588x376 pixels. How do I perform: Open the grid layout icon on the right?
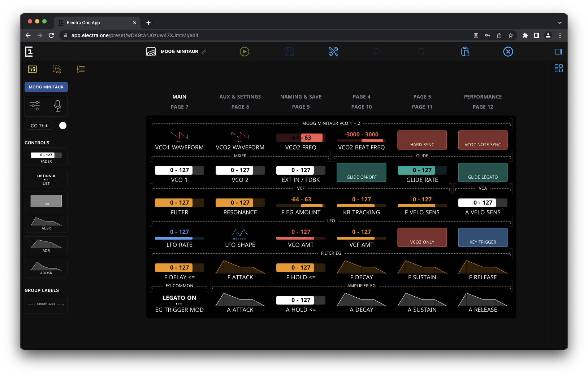(x=558, y=68)
